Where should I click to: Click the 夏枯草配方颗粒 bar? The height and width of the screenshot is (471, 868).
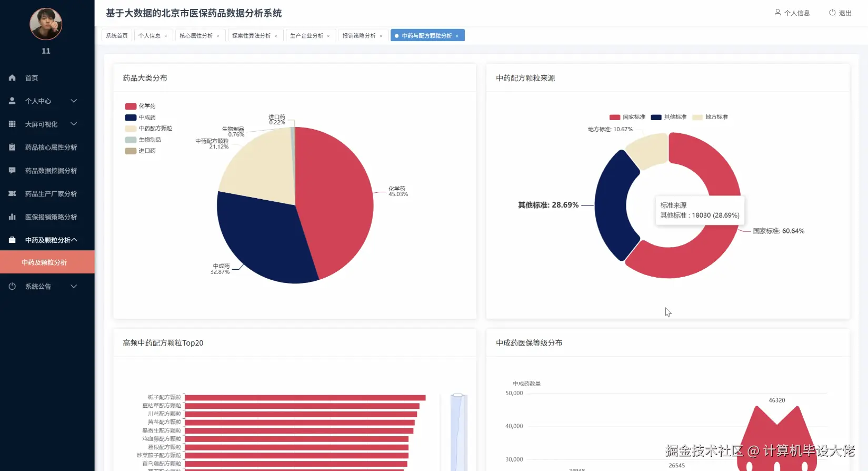point(302,406)
